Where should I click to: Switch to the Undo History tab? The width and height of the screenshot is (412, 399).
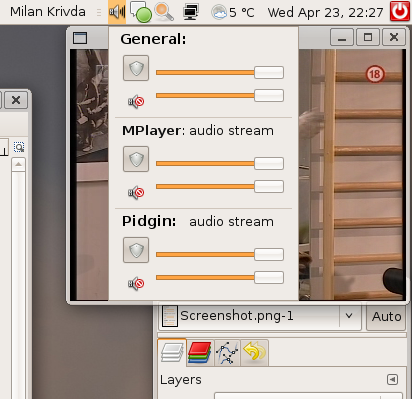(x=254, y=353)
